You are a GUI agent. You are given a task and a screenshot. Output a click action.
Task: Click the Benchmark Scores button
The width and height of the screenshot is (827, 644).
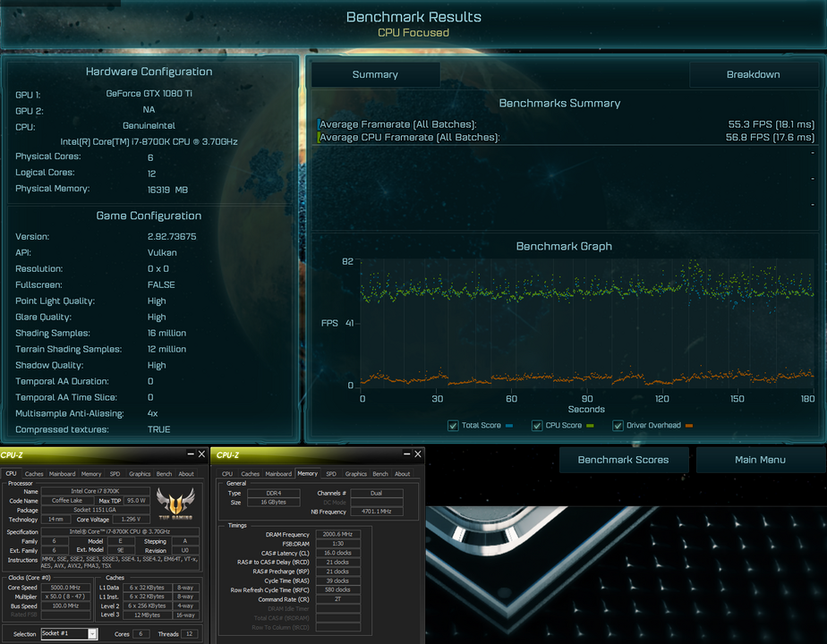pyautogui.click(x=624, y=460)
